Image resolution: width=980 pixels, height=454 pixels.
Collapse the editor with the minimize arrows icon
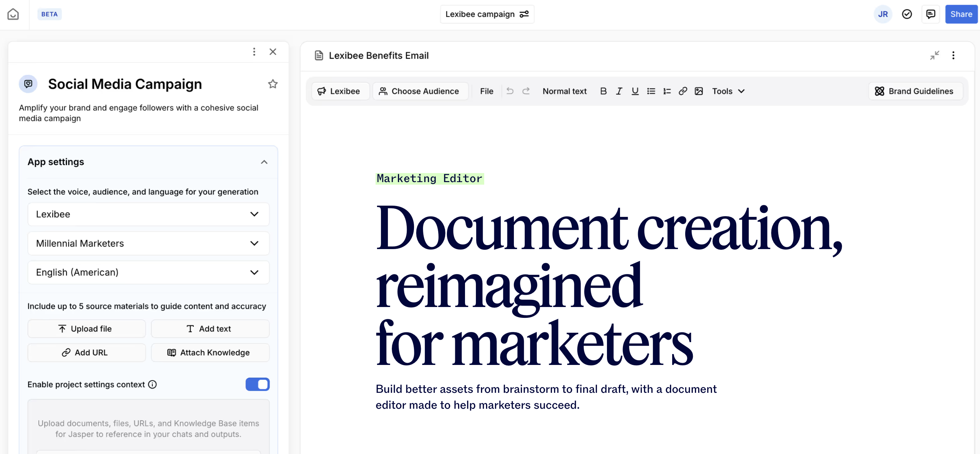[934, 55]
